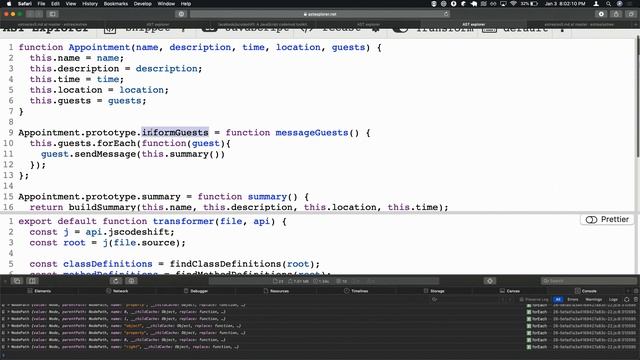Open Spotlight search in the menu bar
Image resolution: width=640 pixels, height=360 pixels.
pyautogui.click(x=608, y=4)
